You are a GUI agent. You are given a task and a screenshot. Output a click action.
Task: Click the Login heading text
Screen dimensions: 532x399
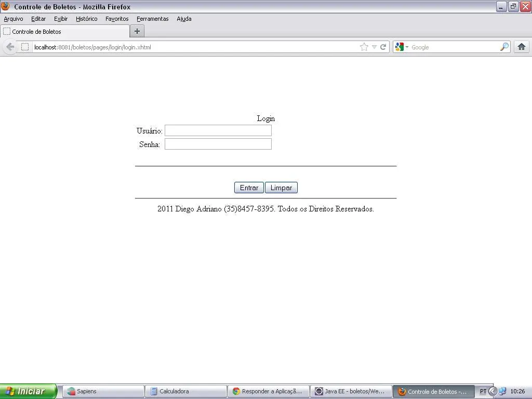pyautogui.click(x=265, y=118)
